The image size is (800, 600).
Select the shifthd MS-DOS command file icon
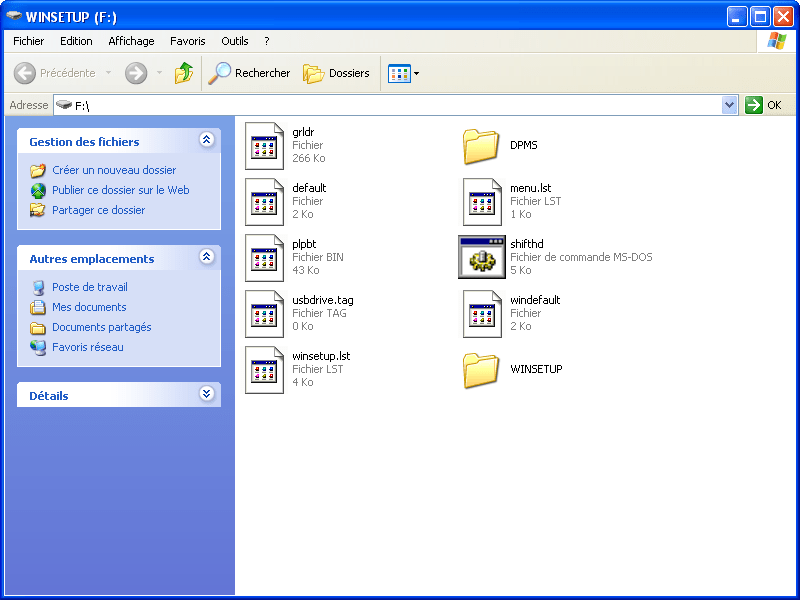[482, 257]
